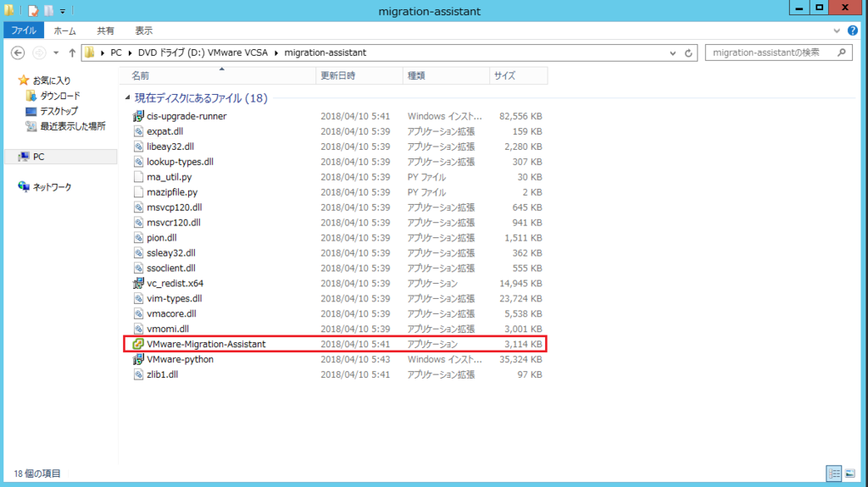Screen dimensions: 868x487
Task: Click the ssoclient.dll file icon
Action: [x=138, y=268]
